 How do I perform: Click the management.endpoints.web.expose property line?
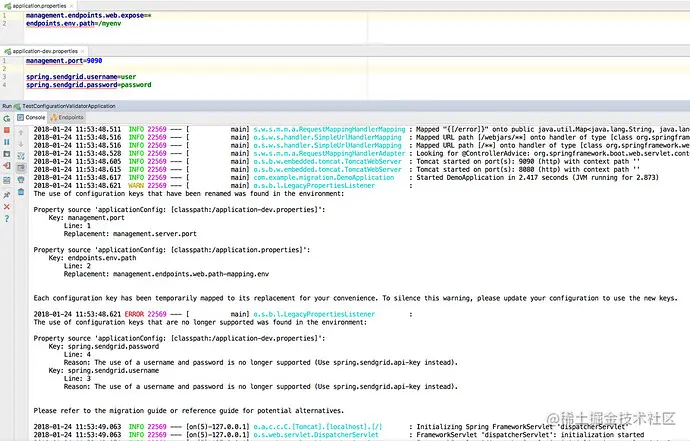coord(88,15)
